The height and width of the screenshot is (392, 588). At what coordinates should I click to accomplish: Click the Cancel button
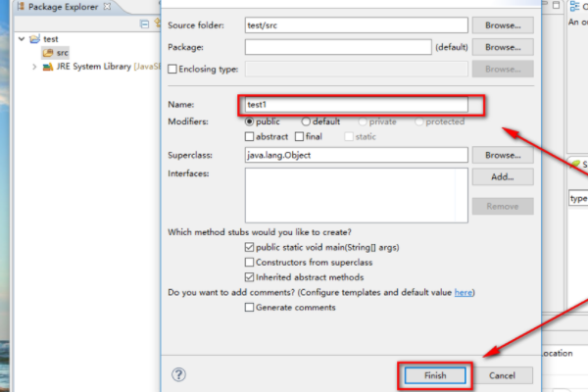pos(502,375)
